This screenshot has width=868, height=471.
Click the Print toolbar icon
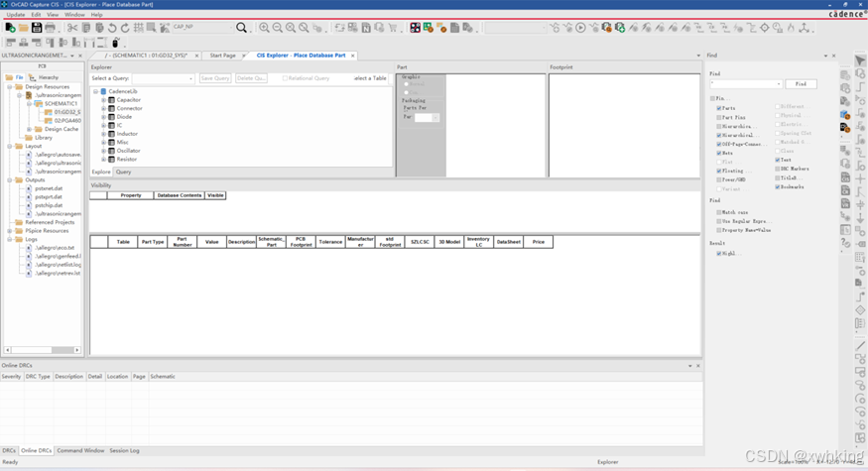point(50,28)
